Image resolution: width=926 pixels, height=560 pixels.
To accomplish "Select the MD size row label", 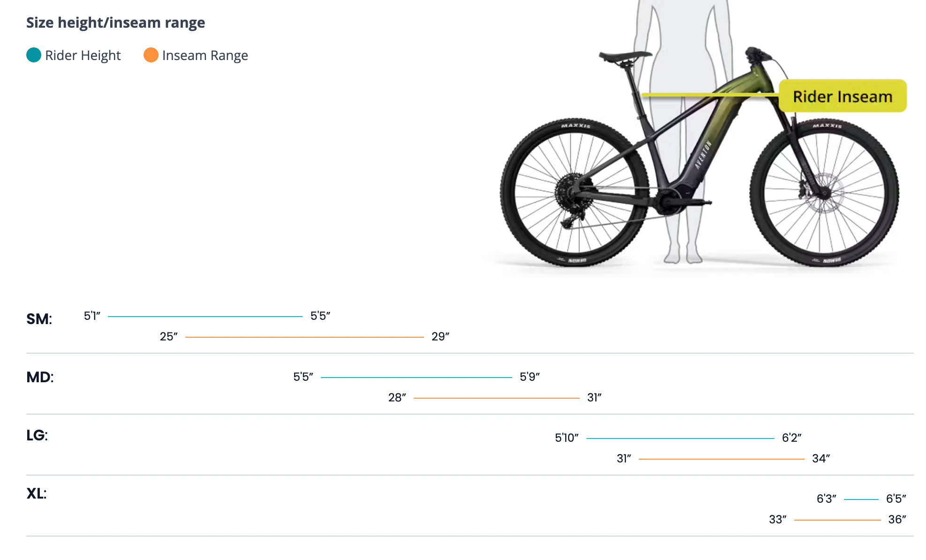I will click(x=40, y=377).
